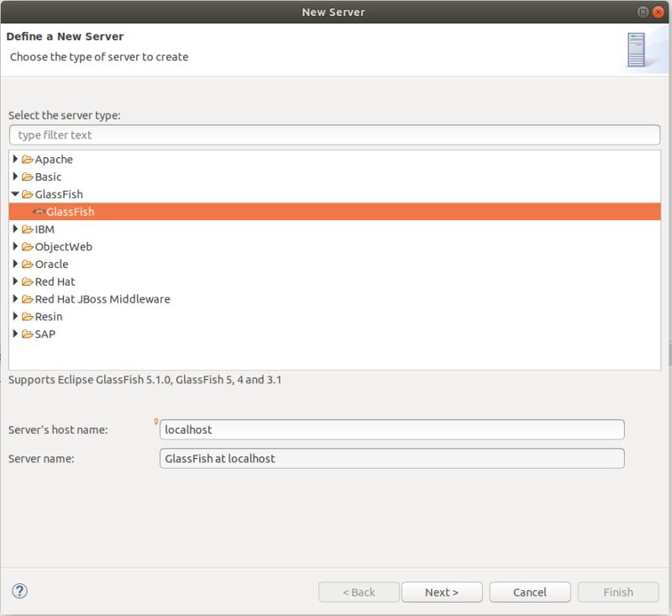Screen dimensions: 672x616
Task: Expand the Apache server folder
Action: point(15,159)
